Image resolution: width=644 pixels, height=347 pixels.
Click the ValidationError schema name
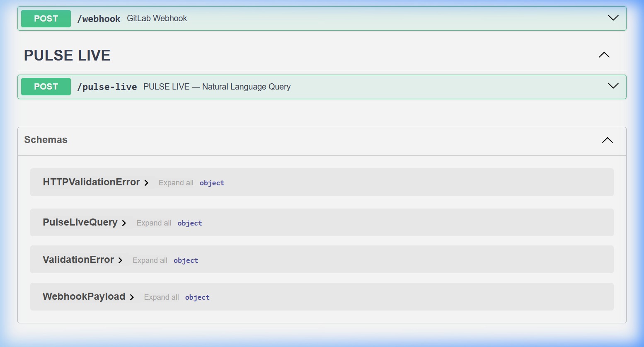[78, 260]
